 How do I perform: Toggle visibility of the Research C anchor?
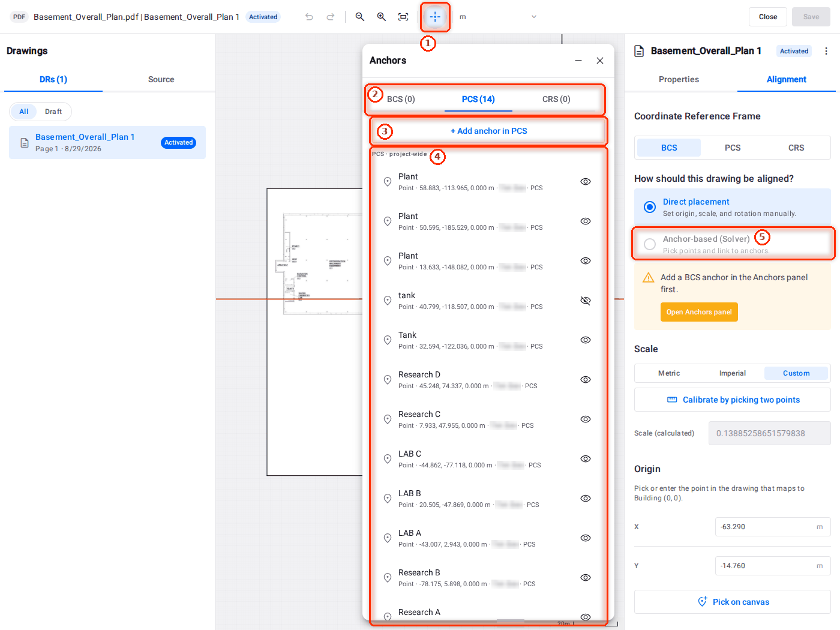tap(586, 419)
